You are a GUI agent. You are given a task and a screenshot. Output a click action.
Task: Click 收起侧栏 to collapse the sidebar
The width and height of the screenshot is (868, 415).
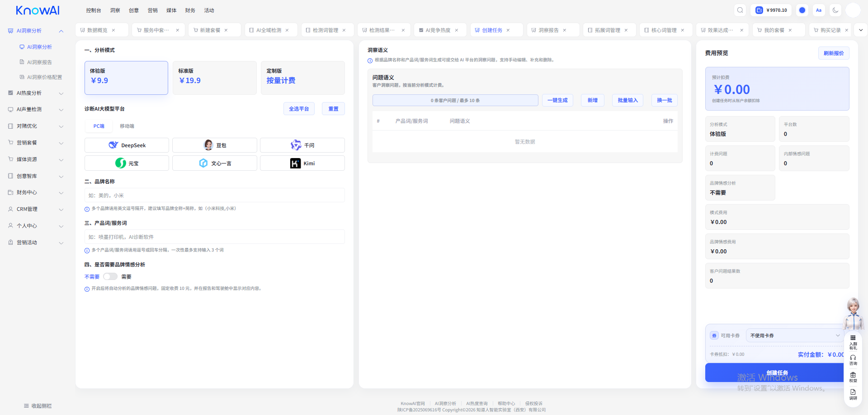tap(38, 406)
